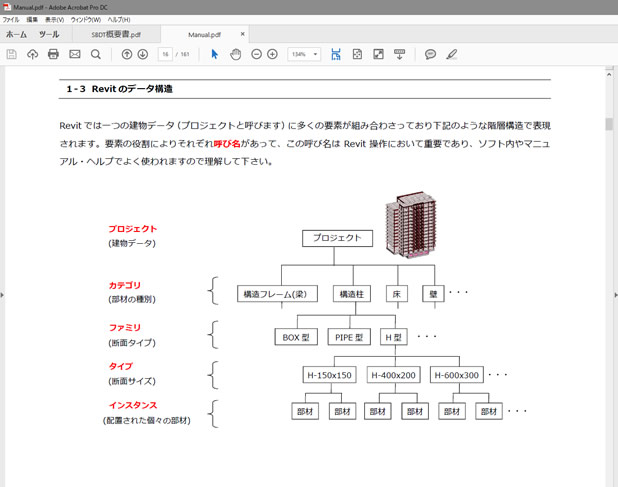Select the Manual.pdf tab
The image size is (618, 487).
pyautogui.click(x=205, y=34)
